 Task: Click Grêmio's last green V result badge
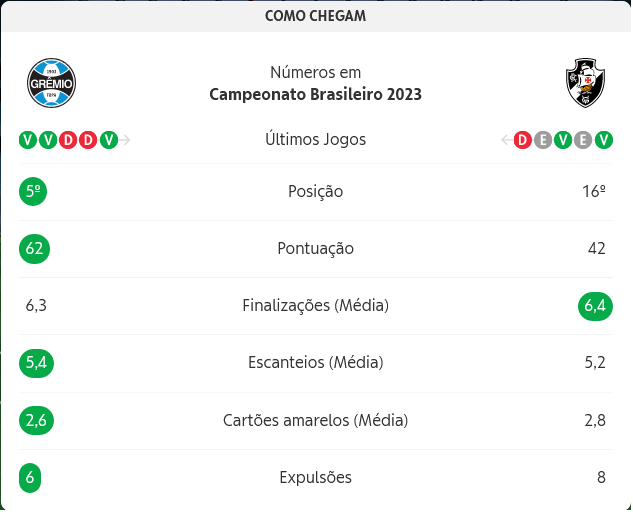click(x=109, y=140)
